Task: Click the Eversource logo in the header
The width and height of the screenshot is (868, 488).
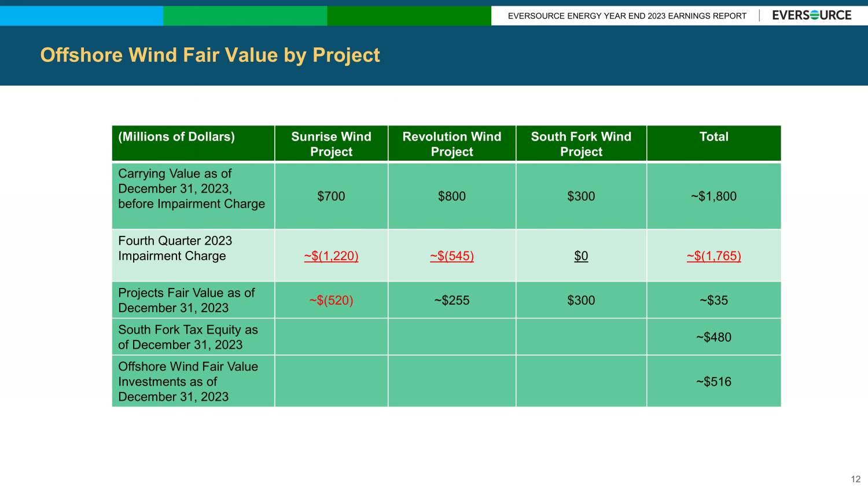Action: 811,16
